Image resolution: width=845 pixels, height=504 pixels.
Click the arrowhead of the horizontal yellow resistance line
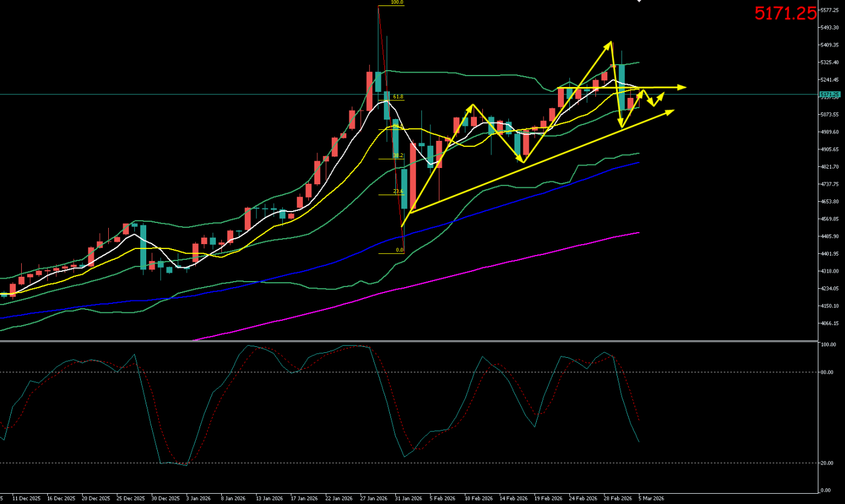point(682,88)
